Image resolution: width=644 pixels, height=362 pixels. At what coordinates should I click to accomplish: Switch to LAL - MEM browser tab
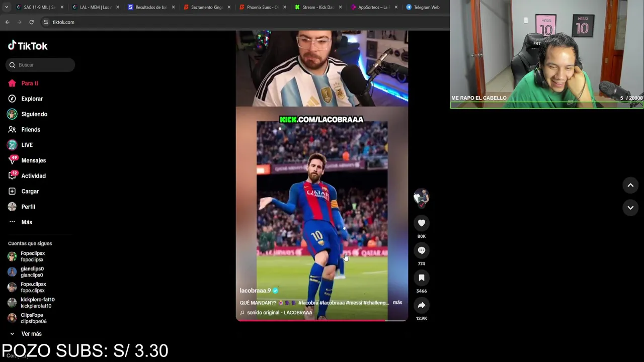[x=95, y=8]
